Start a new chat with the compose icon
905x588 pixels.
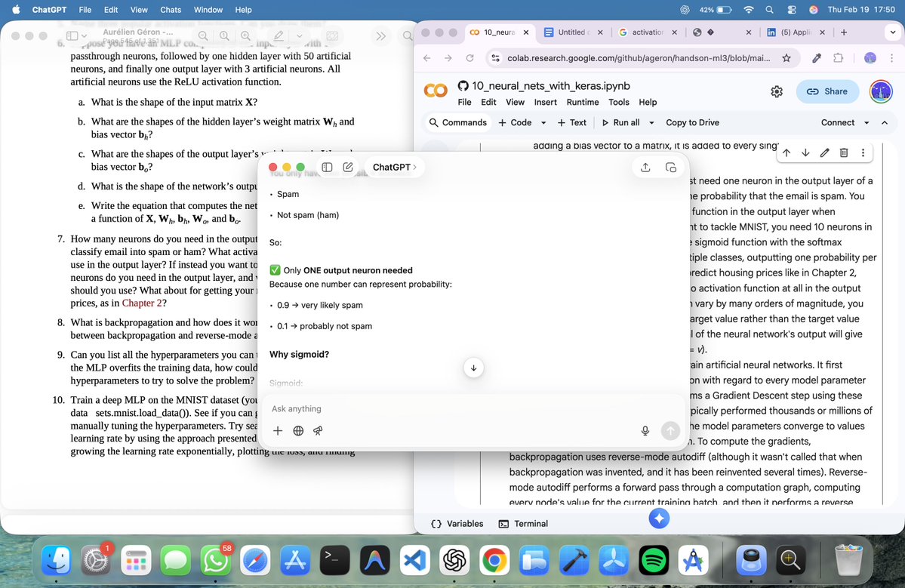pyautogui.click(x=347, y=167)
